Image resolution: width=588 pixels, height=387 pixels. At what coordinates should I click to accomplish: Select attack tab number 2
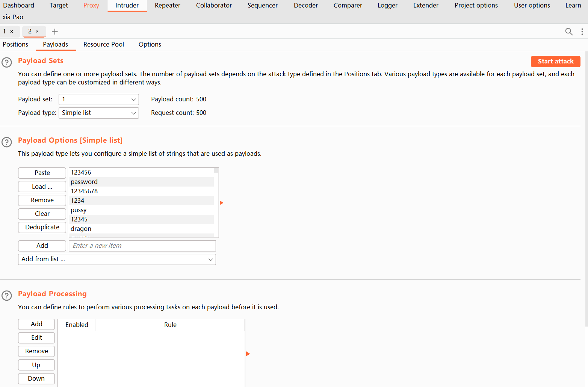tap(30, 32)
